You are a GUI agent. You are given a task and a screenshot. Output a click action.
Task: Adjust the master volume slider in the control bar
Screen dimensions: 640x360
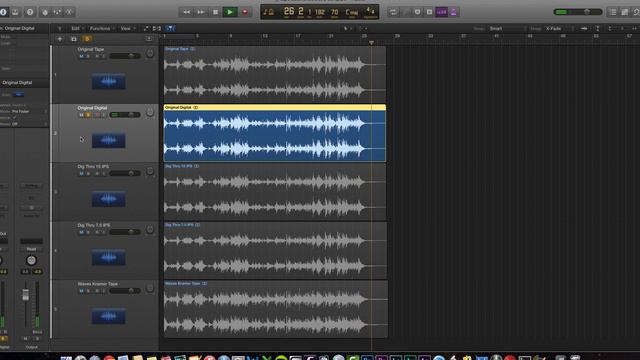[578, 12]
